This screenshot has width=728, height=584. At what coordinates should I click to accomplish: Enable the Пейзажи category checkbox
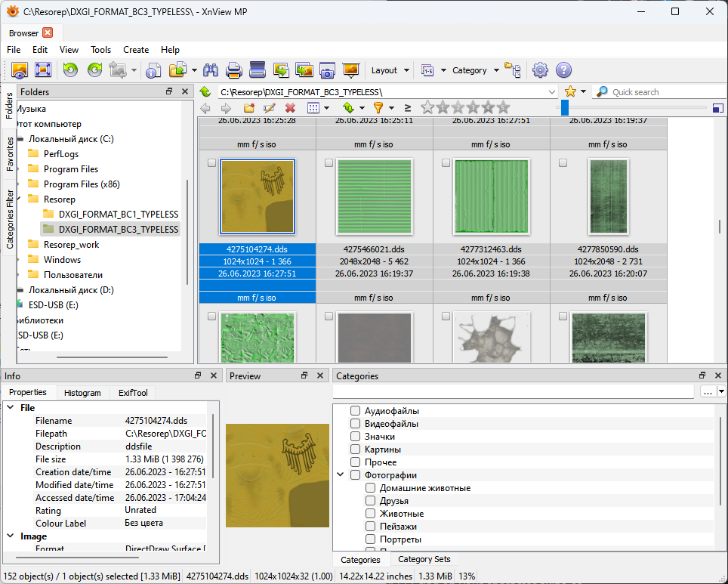coord(370,527)
